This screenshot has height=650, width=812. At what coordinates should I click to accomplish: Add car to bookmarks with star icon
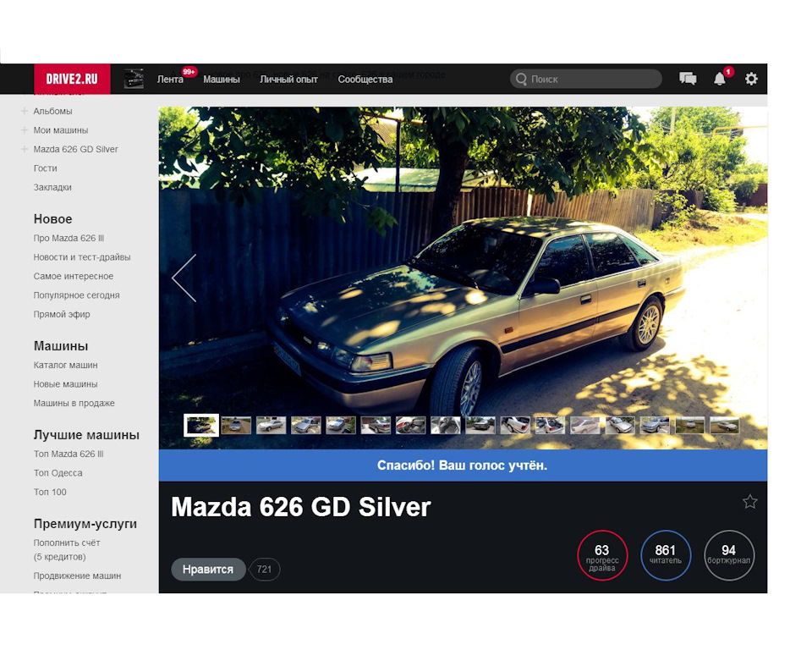tap(750, 502)
